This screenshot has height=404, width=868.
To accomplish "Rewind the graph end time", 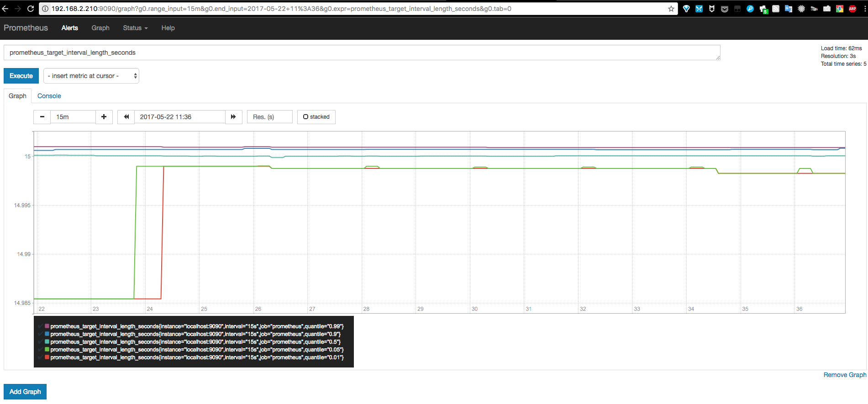I will pyautogui.click(x=126, y=117).
